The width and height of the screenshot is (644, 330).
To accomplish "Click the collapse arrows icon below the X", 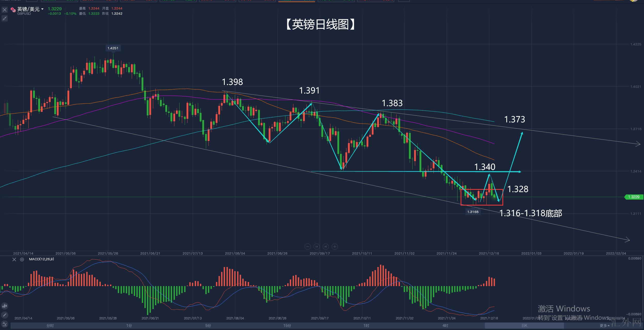I will click(4, 18).
